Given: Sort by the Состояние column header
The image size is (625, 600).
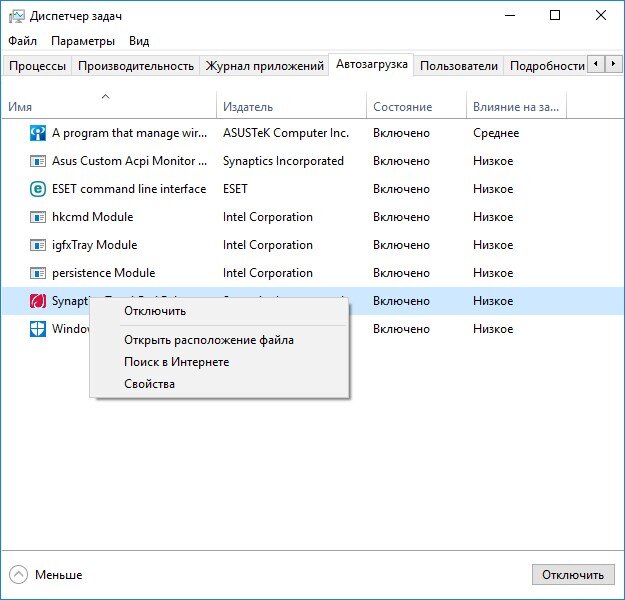Looking at the screenshot, I should coord(416,107).
